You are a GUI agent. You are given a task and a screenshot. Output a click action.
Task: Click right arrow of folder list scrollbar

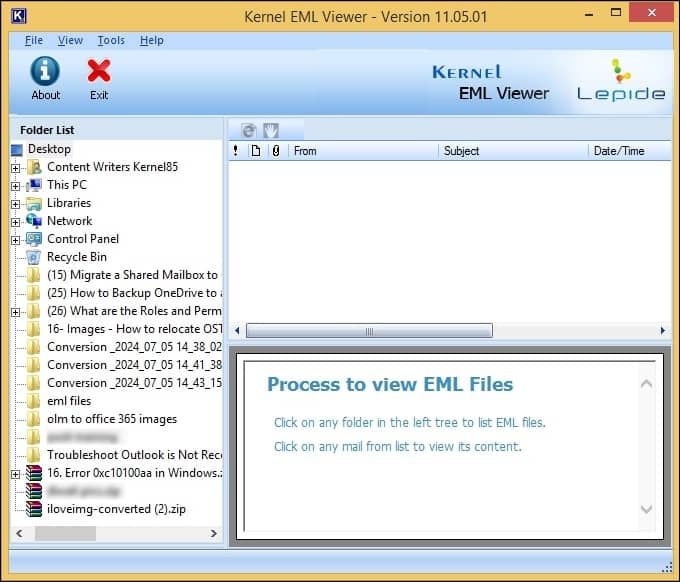pos(213,533)
